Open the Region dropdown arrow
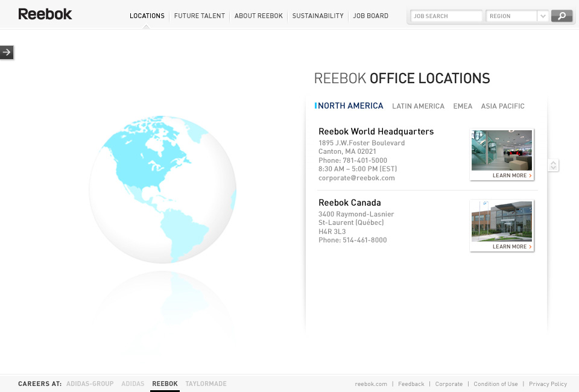 (543, 16)
